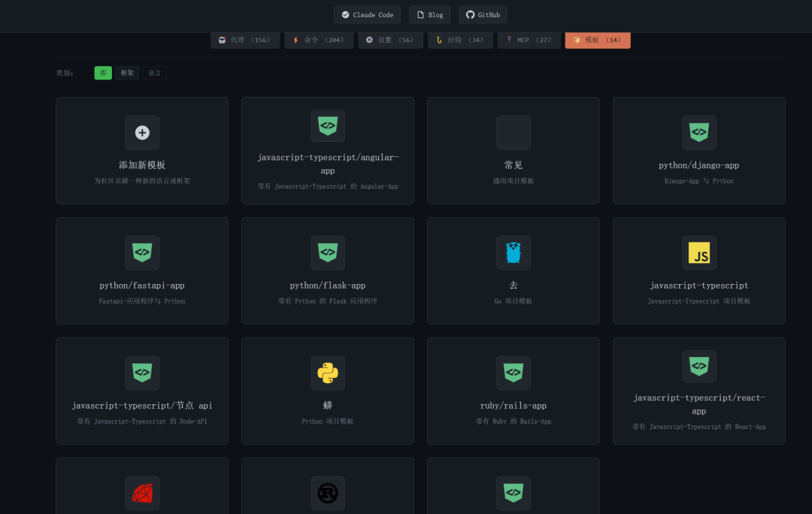The height and width of the screenshot is (514, 812).
Task: Click the 带有 Ruby 的 Rails-App description
Action: [x=514, y=422]
